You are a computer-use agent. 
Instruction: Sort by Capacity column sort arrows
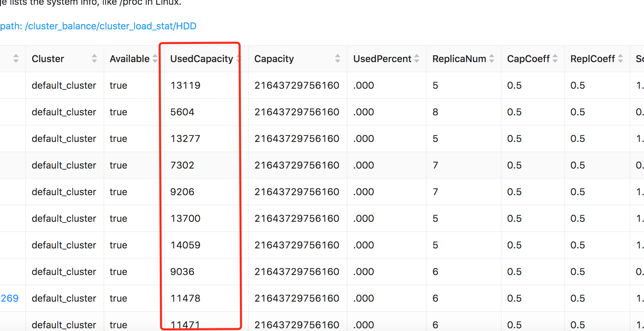[x=338, y=59]
